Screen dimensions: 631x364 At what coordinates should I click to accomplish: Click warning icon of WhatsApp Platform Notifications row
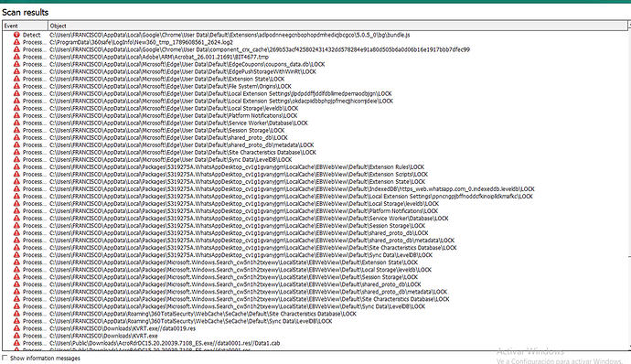(x=16, y=210)
